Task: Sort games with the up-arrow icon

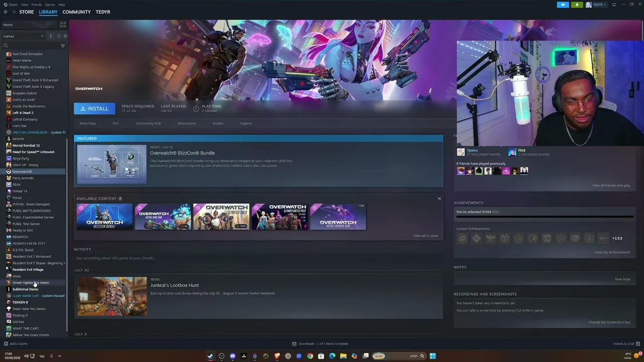Action: click(x=50, y=36)
